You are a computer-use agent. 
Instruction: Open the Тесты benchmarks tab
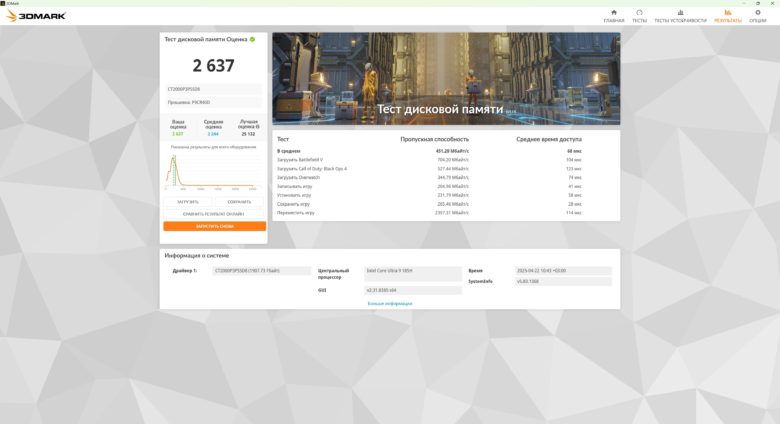pos(639,16)
